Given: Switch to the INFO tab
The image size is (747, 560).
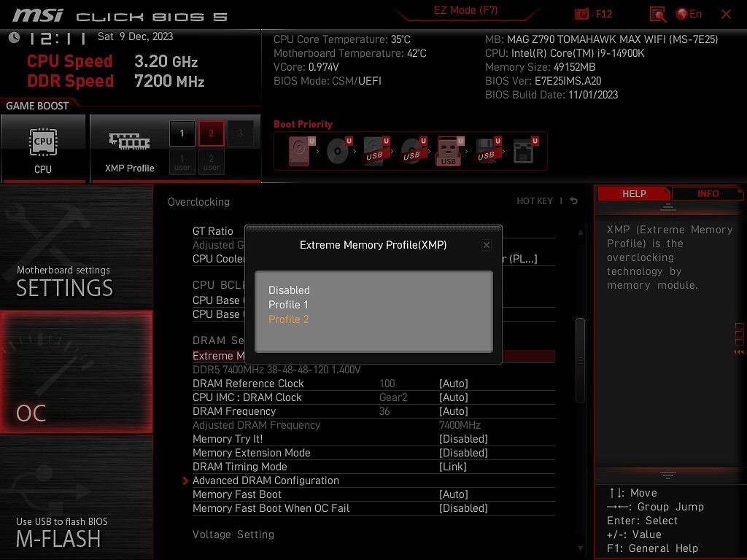Looking at the screenshot, I should 708,194.
